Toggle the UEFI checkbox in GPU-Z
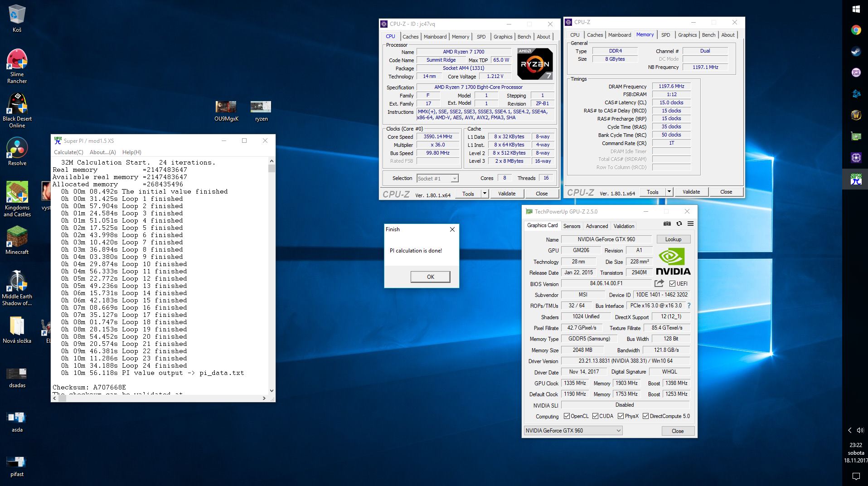This screenshot has width=868, height=486. point(672,284)
